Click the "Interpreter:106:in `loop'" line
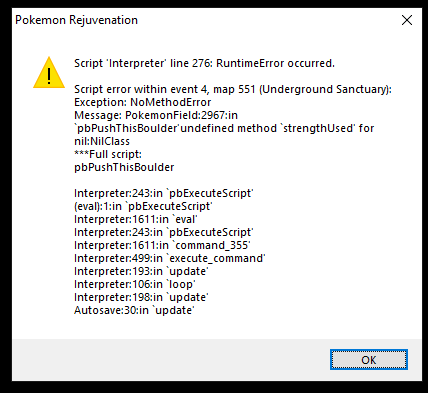 tap(135, 284)
